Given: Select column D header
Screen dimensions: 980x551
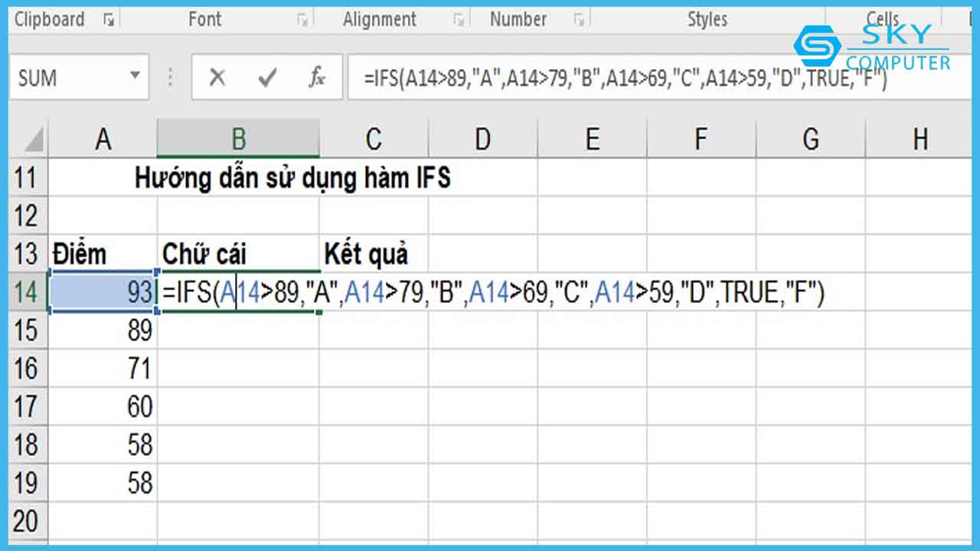Looking at the screenshot, I should coord(482,139).
